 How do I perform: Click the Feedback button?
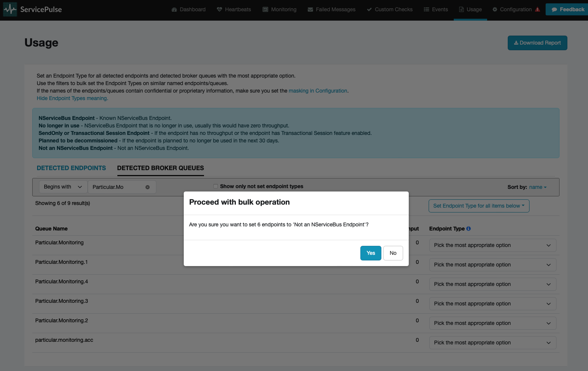567,9
